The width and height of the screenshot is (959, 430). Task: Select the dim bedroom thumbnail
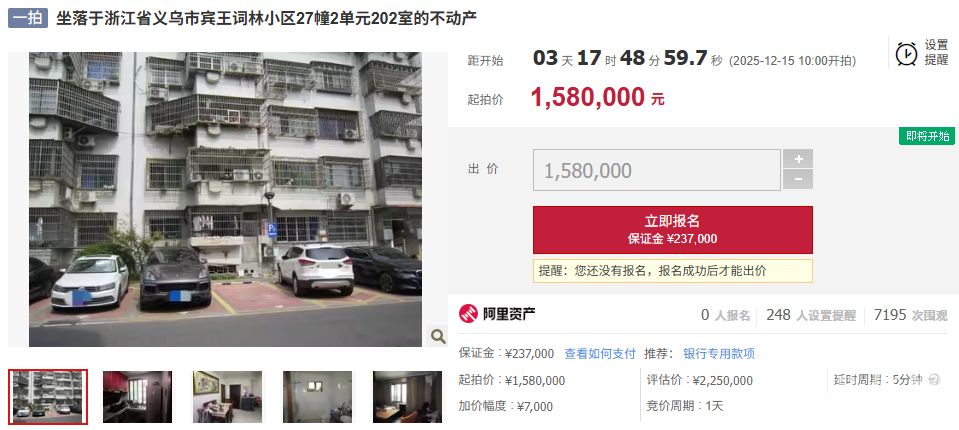[x=407, y=396]
